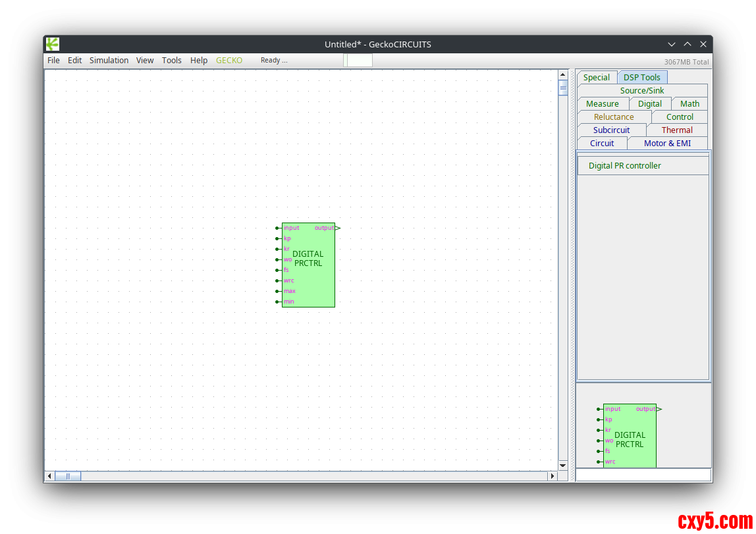
Task: Switch to the Motor & EMI tab
Action: click(x=667, y=144)
